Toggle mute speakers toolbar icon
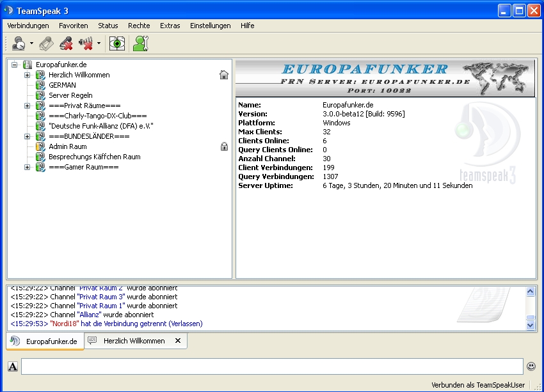The width and height of the screenshot is (544, 392). coord(86,43)
